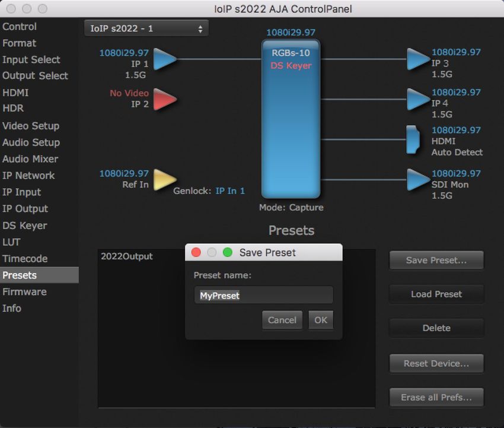
Task: Open the IoIP s2022 - 1 device dropdown
Action: 146,28
